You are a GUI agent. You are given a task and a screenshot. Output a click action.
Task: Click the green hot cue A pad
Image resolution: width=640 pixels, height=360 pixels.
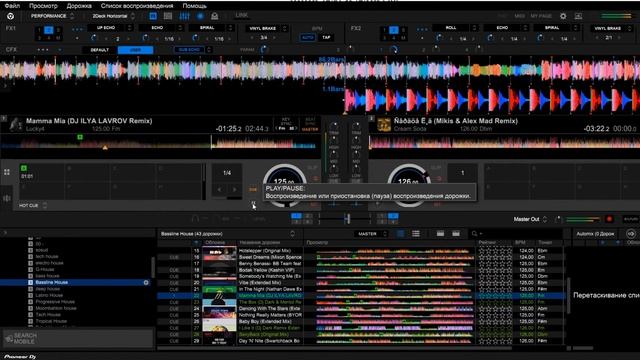(x=42, y=172)
